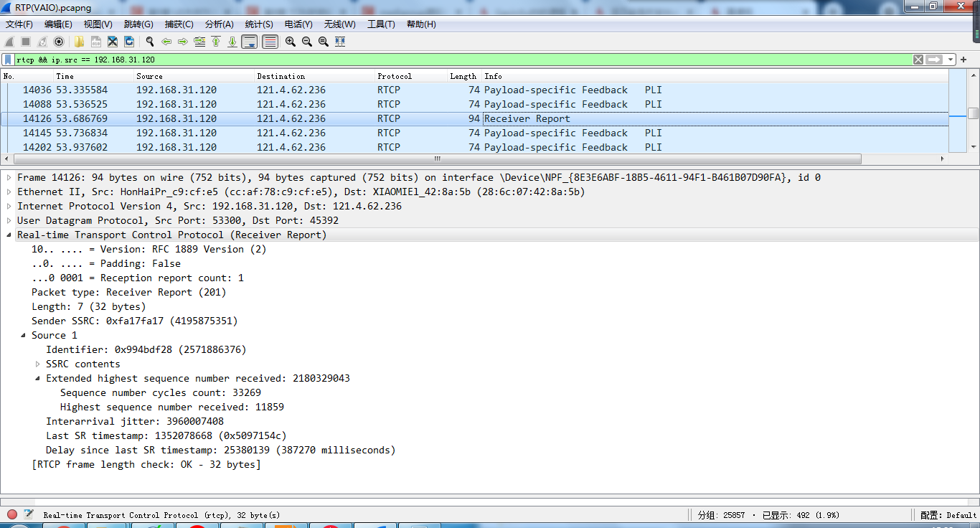This screenshot has height=528, width=980.
Task: Select packet 14088 row
Action: (x=474, y=104)
